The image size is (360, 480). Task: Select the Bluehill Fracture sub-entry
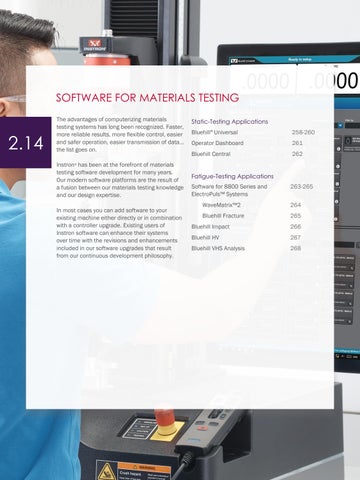point(223,216)
